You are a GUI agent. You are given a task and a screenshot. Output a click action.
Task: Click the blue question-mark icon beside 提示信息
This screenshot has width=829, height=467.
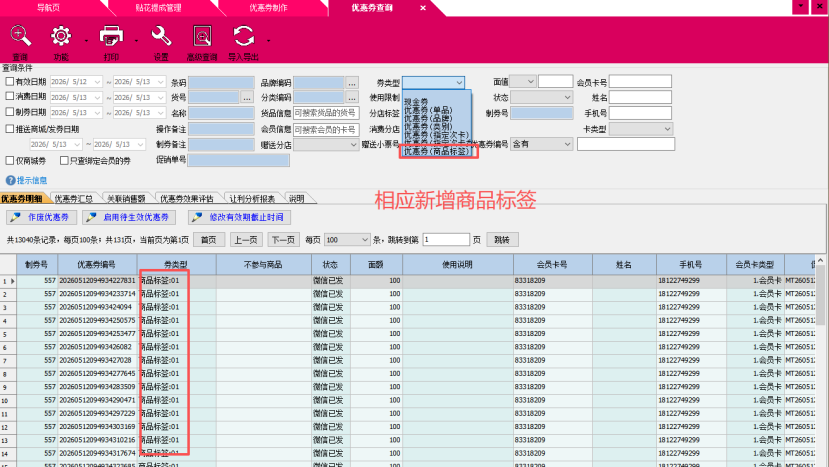(x=11, y=180)
